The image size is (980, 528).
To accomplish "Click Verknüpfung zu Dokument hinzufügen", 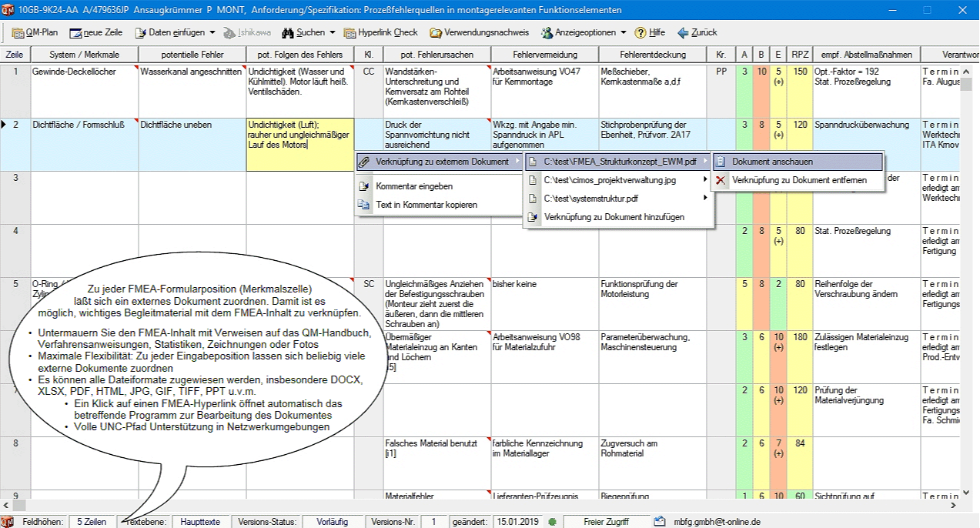I will [x=614, y=217].
